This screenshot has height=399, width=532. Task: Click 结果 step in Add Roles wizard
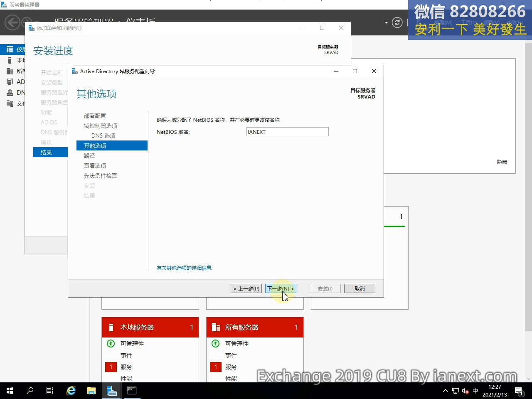[50, 153]
